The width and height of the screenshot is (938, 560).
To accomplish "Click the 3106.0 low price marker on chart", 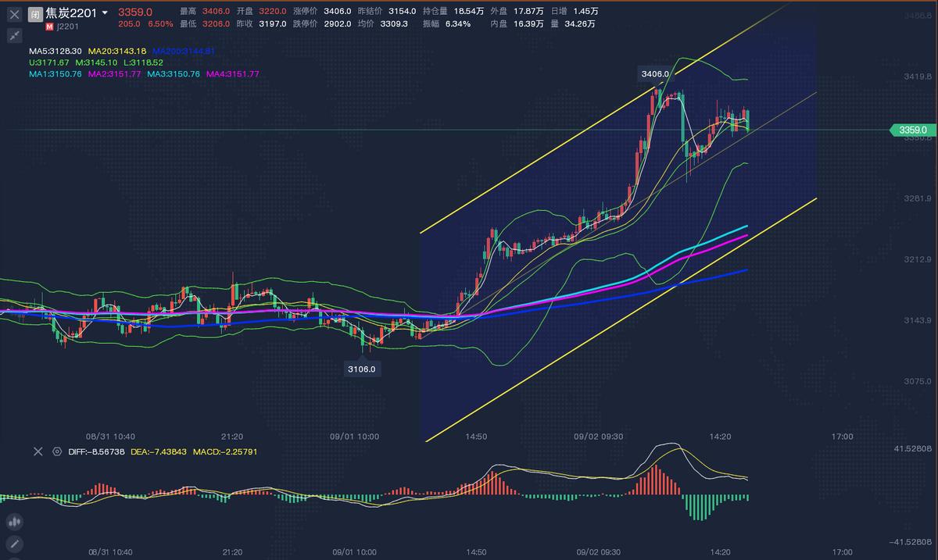I will tap(360, 368).
